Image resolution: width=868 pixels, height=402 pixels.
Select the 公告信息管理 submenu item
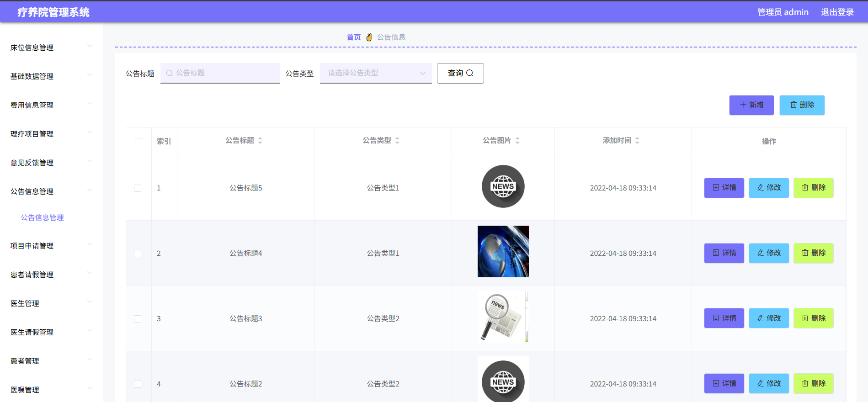(x=42, y=217)
